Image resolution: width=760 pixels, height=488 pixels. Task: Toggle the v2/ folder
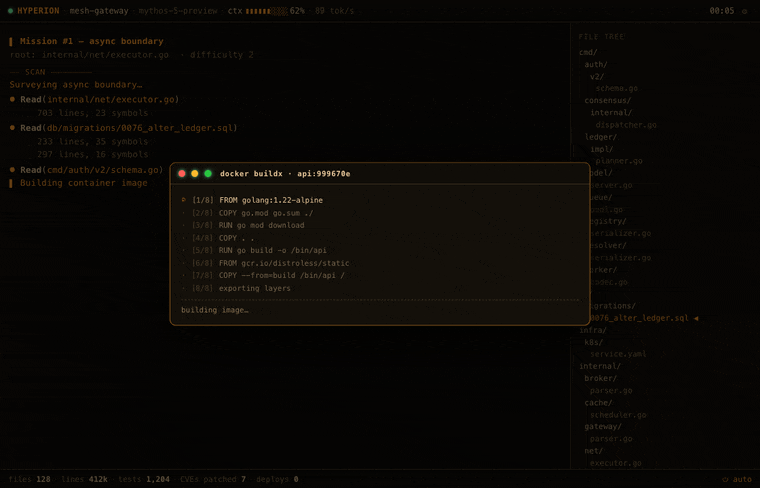(x=597, y=77)
